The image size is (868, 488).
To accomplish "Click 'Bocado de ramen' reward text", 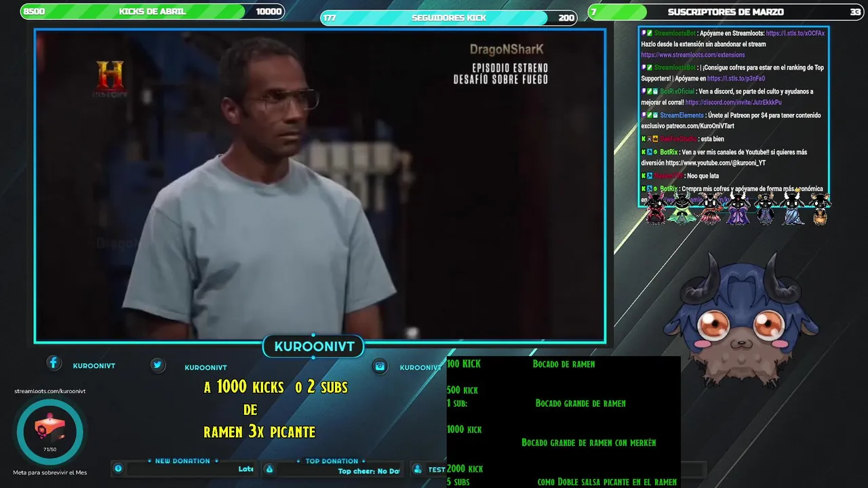I will [x=564, y=364].
